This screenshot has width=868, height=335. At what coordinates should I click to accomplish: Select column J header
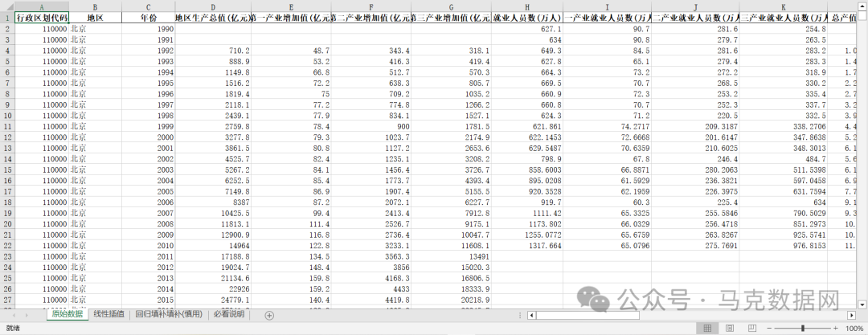[x=696, y=6]
